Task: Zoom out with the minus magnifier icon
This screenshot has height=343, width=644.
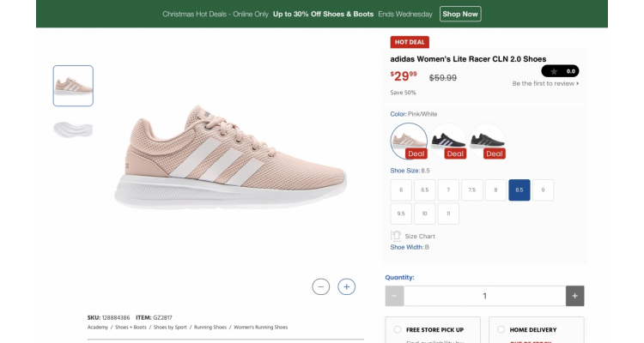Action: point(321,286)
